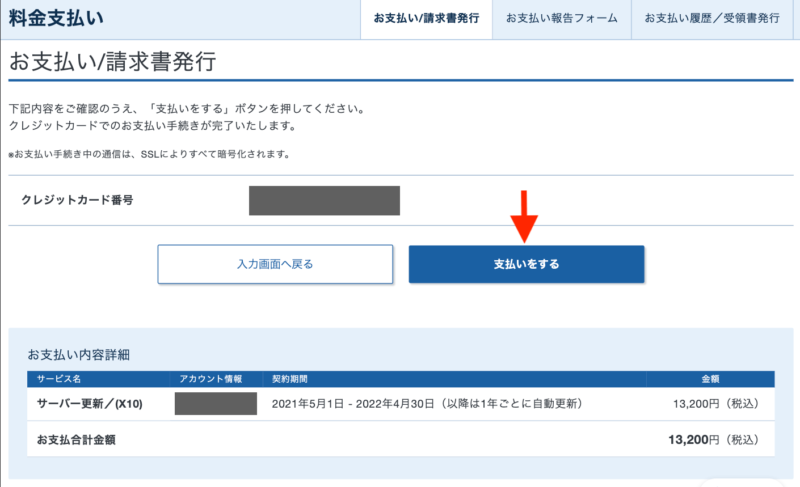Open お支払い履歴/受領書発行 tab
The image size is (800, 487).
click(712, 19)
